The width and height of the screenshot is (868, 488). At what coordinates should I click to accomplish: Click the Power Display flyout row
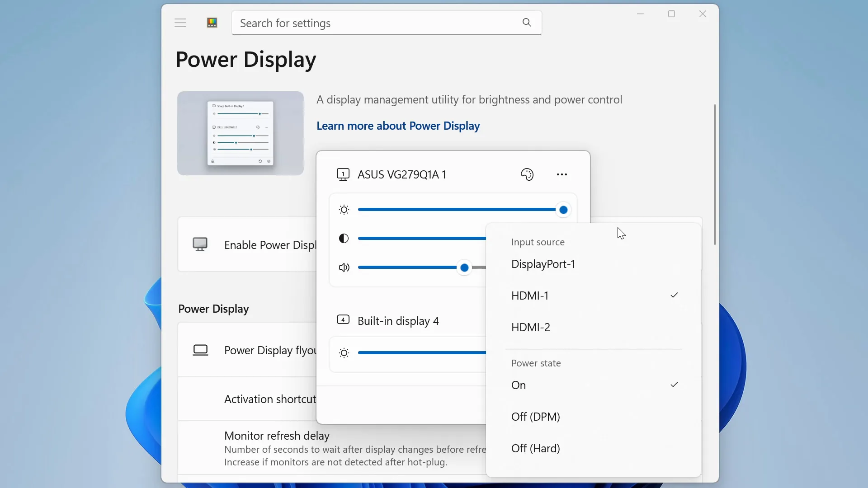click(247, 350)
